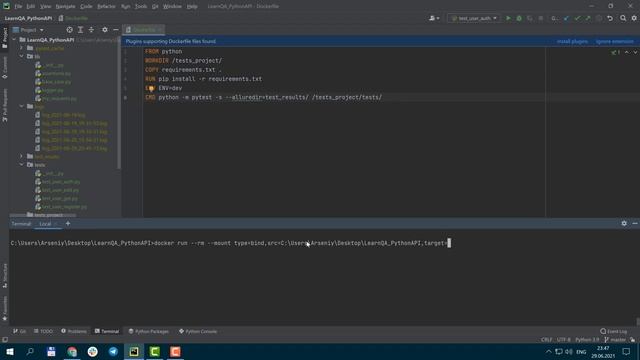
Task: Collapse the LearnQA_PythonAPI root folder
Action: pyautogui.click(x=14, y=40)
